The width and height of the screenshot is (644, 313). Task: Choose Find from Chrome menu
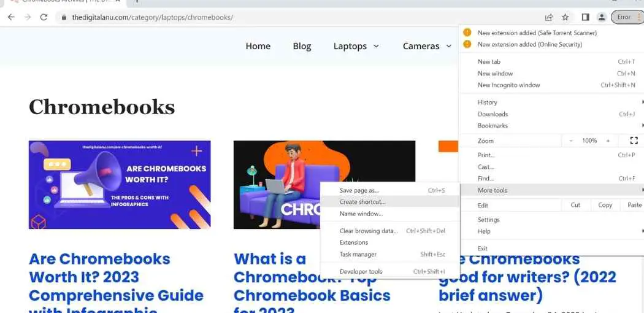[x=551, y=179]
